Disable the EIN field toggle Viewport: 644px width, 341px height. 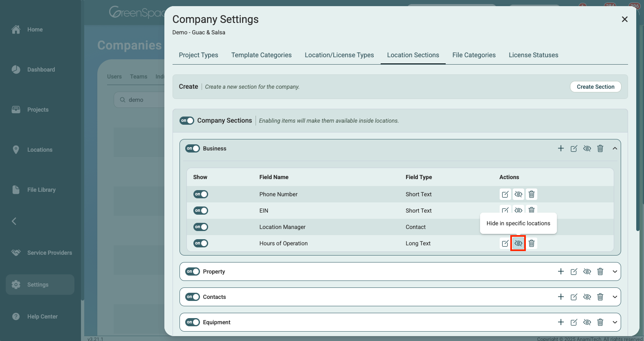coord(201,211)
